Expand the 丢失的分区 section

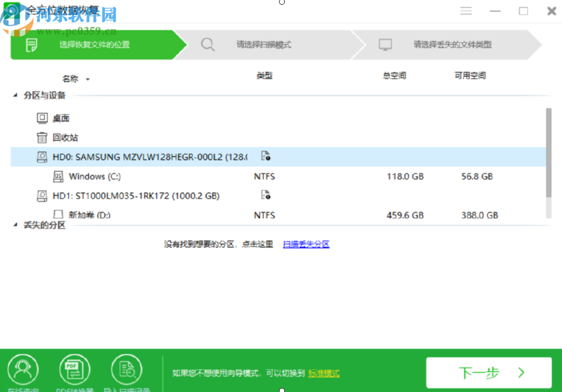pyautogui.click(x=14, y=225)
